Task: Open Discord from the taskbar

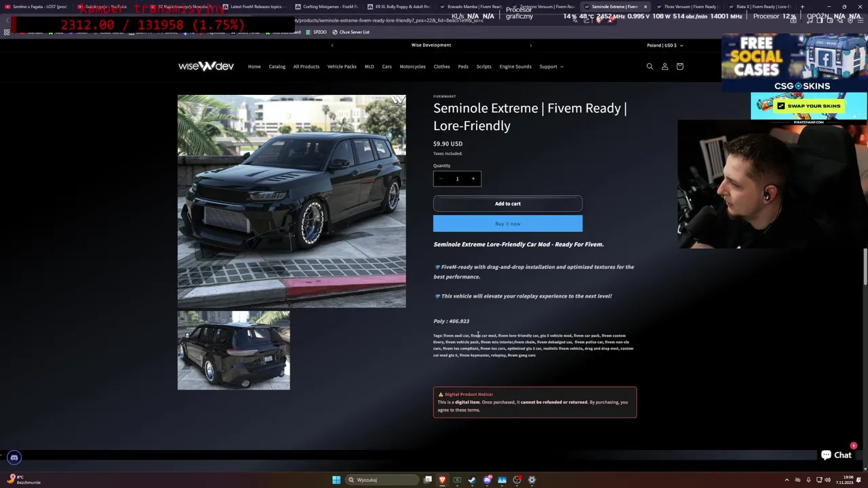Action: (487, 480)
